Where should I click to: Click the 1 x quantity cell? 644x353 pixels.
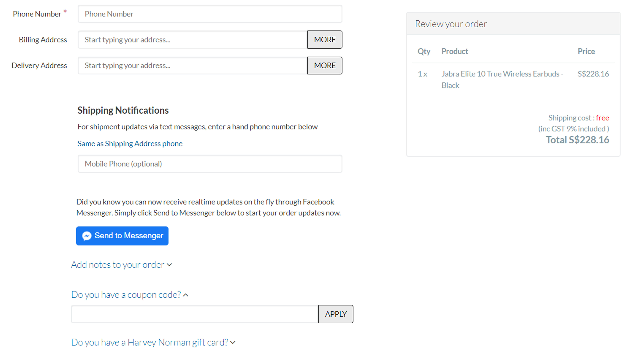click(422, 74)
